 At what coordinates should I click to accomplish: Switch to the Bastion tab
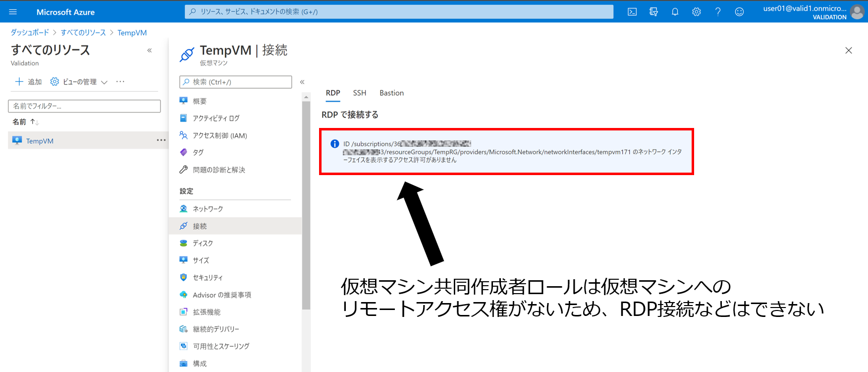[x=391, y=93]
